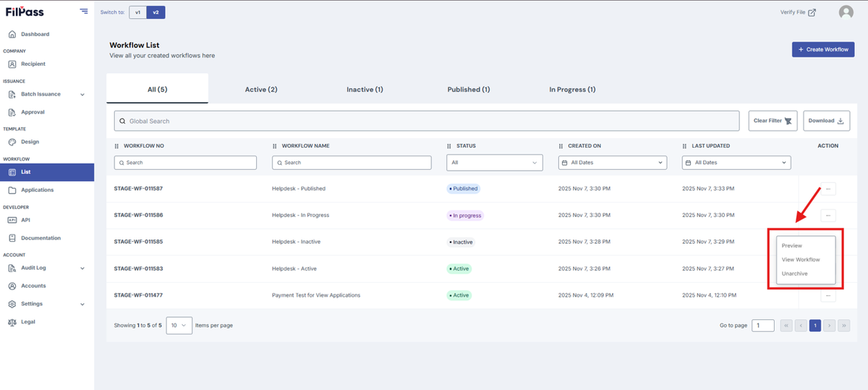Open the Status filter dropdown
This screenshot has height=390, width=868.
(x=495, y=163)
